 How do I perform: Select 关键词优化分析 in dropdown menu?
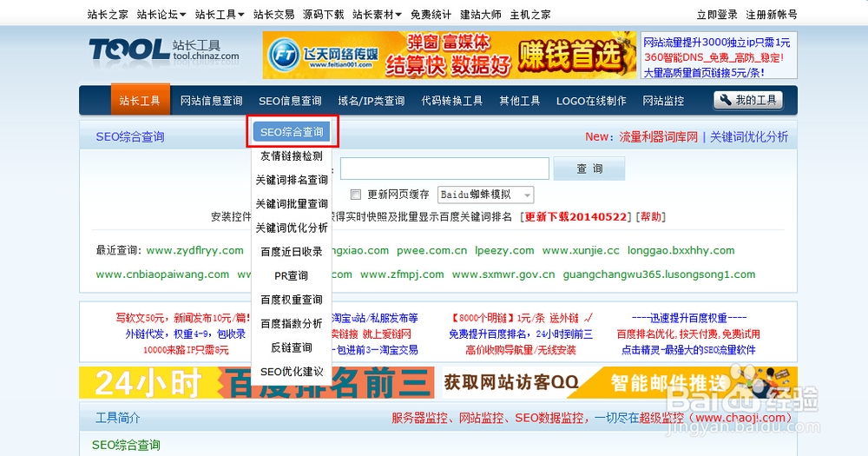[x=292, y=228]
